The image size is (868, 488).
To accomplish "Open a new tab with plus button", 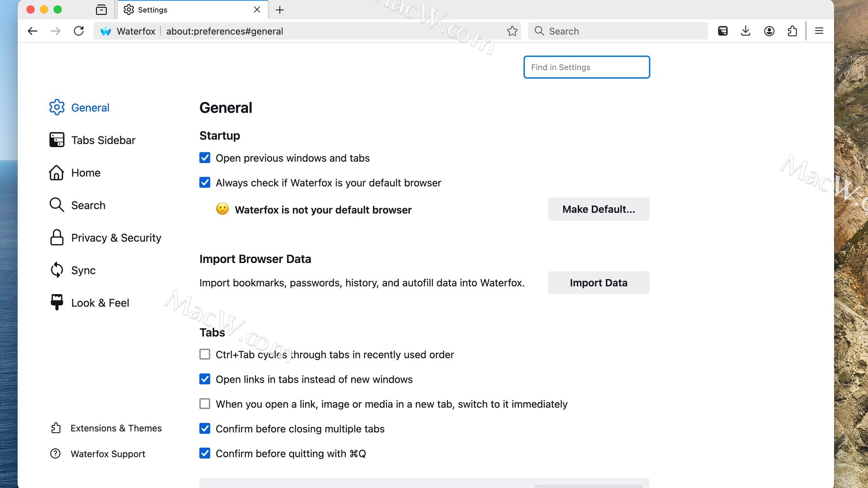I will [x=280, y=9].
